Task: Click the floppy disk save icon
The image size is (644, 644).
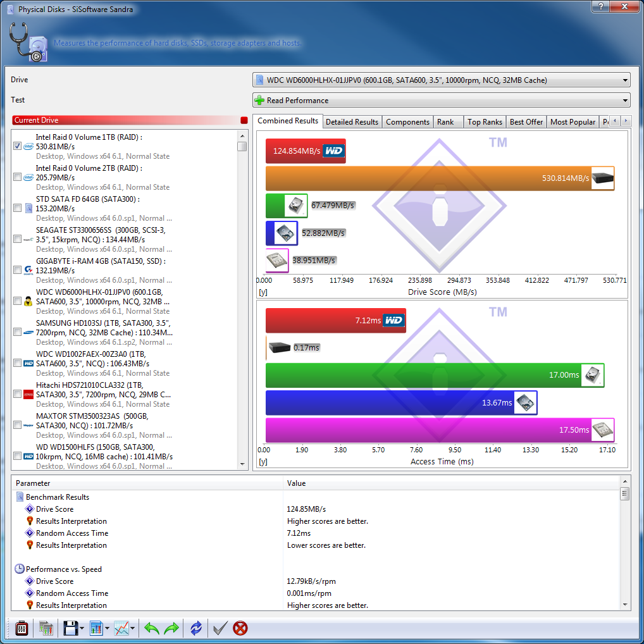Action: [71, 628]
